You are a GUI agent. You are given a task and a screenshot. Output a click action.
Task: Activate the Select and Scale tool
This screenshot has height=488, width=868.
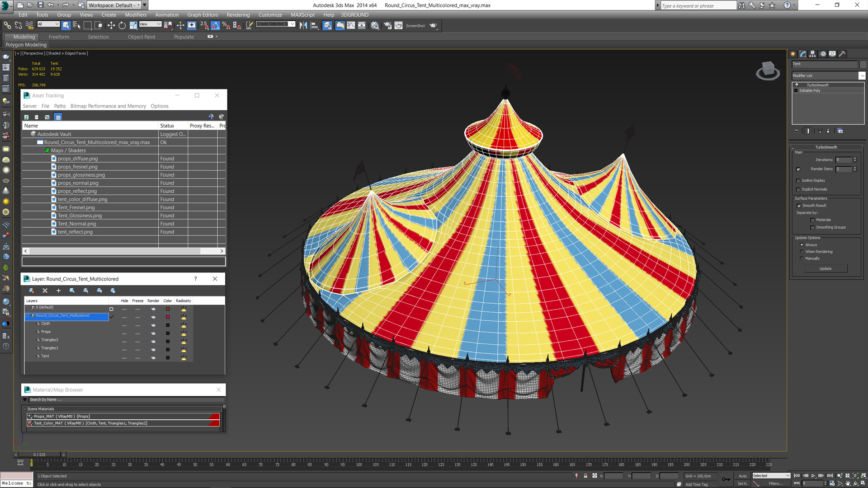click(x=133, y=25)
